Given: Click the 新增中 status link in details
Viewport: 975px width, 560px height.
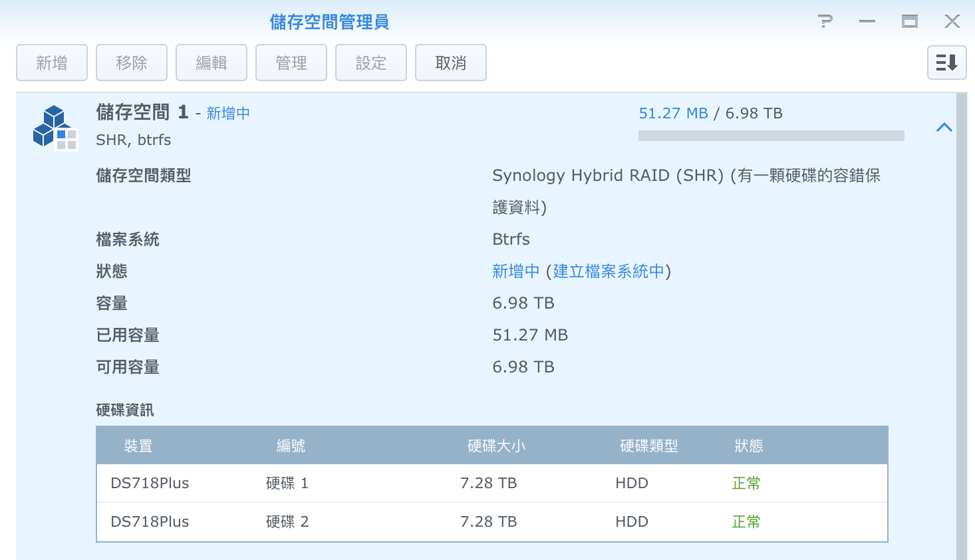Looking at the screenshot, I should point(515,271).
